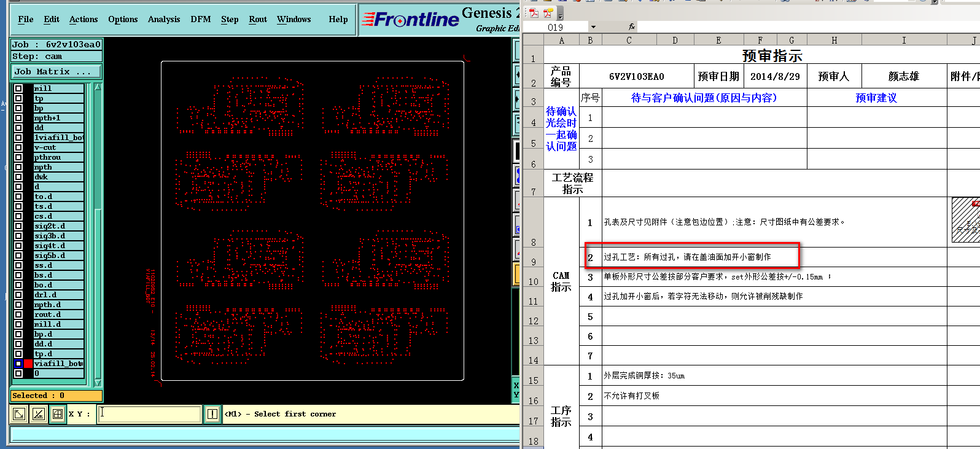
Task: Select layer name bs.d
Action: pyautogui.click(x=59, y=275)
